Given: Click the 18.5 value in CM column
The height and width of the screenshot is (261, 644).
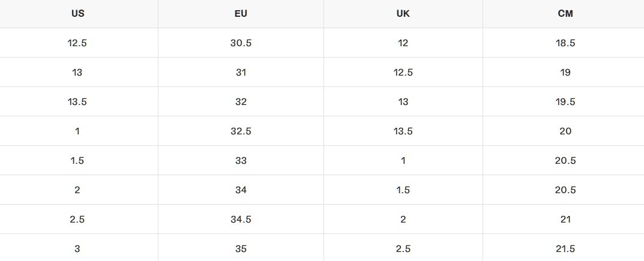Looking at the screenshot, I should coord(565,43).
